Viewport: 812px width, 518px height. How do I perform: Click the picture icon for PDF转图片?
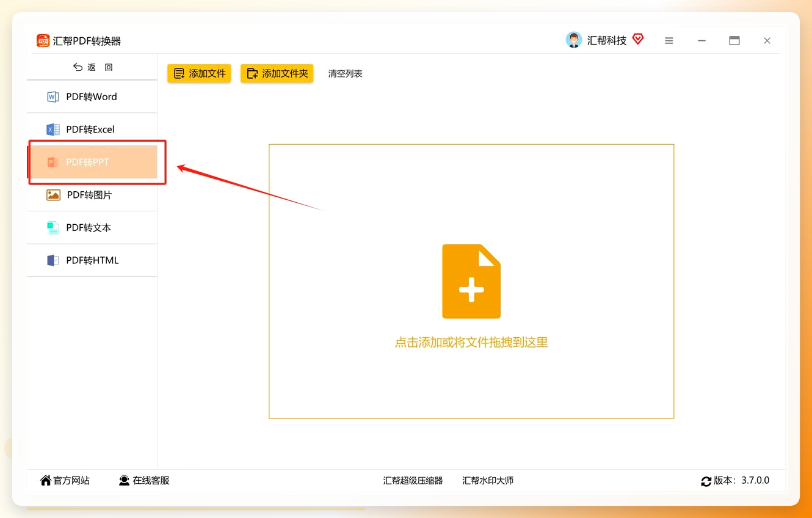point(53,195)
